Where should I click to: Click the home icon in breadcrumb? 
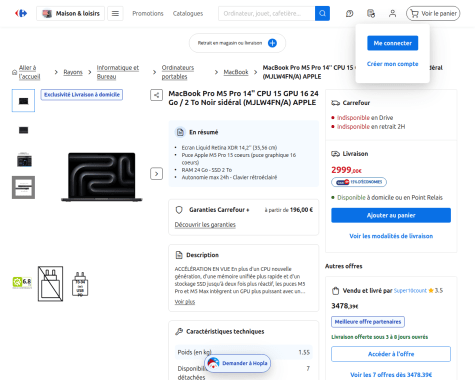(14, 72)
